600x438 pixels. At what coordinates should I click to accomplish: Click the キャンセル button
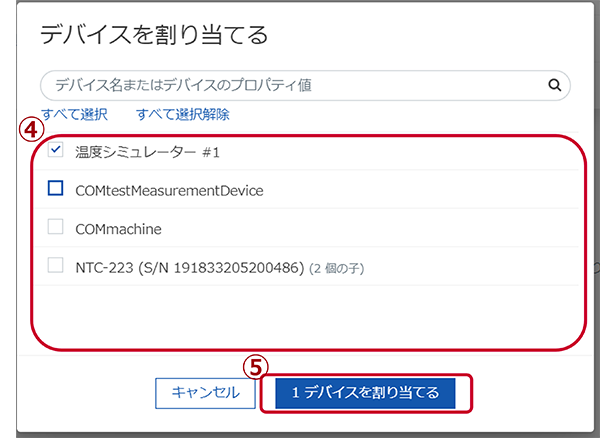click(205, 393)
